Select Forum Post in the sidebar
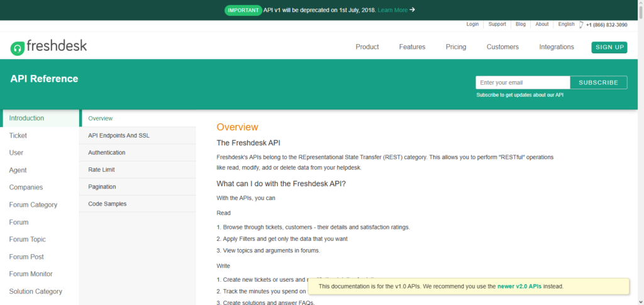The image size is (644, 305). pyautogui.click(x=40, y=257)
